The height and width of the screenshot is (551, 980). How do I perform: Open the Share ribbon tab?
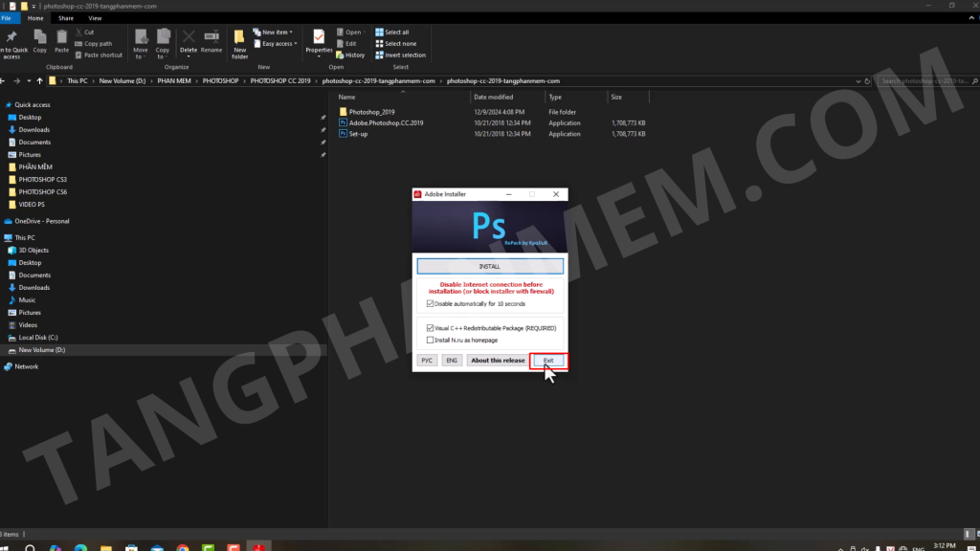[66, 18]
